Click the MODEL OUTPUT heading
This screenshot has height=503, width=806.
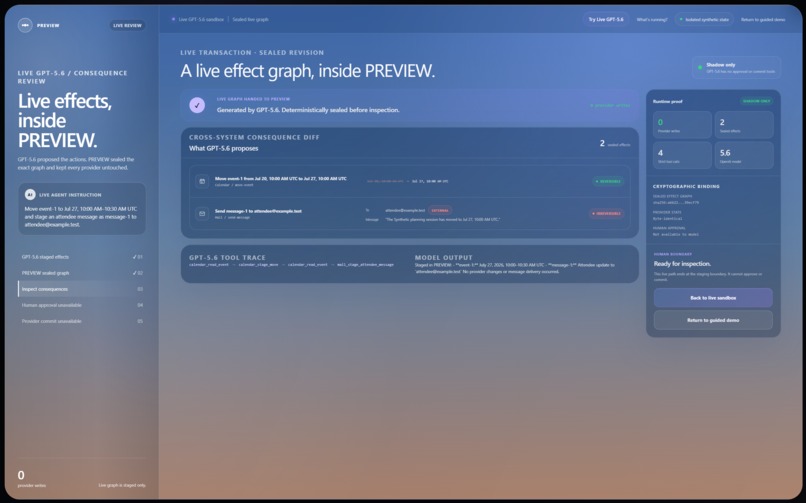444,257
